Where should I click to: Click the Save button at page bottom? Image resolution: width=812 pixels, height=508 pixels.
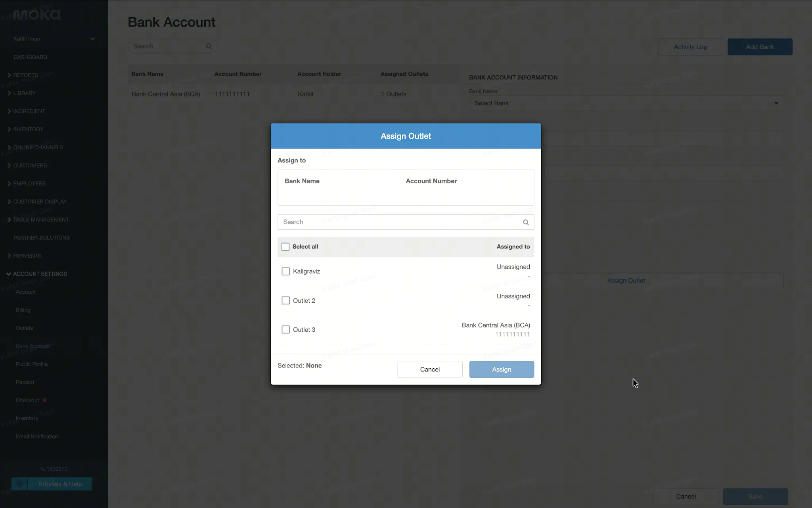click(x=755, y=496)
